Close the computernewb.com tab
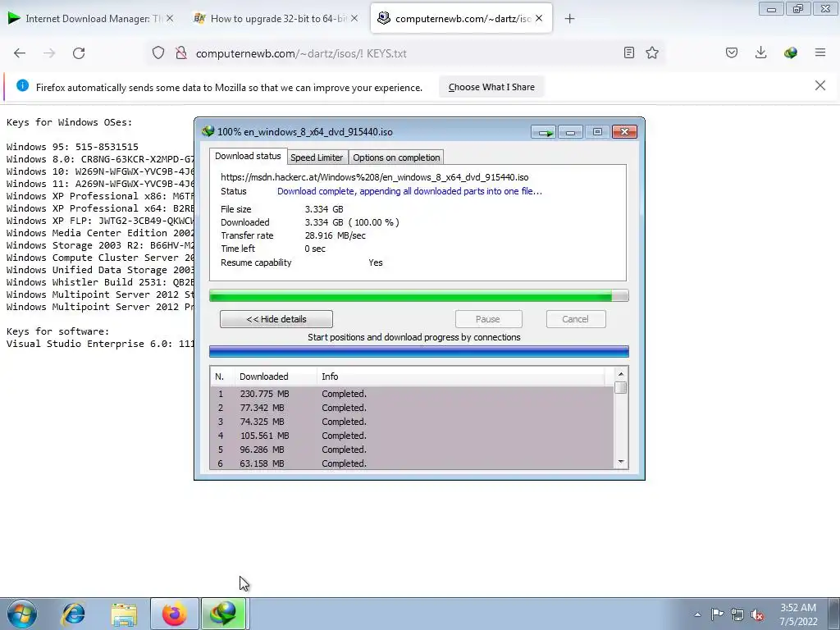The image size is (840, 630). coord(539,19)
